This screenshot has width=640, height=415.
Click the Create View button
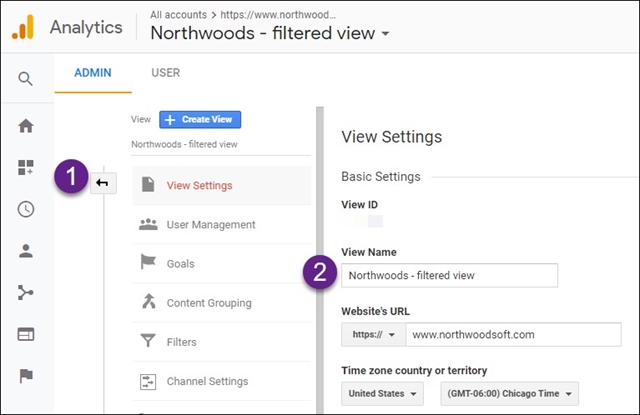(200, 120)
